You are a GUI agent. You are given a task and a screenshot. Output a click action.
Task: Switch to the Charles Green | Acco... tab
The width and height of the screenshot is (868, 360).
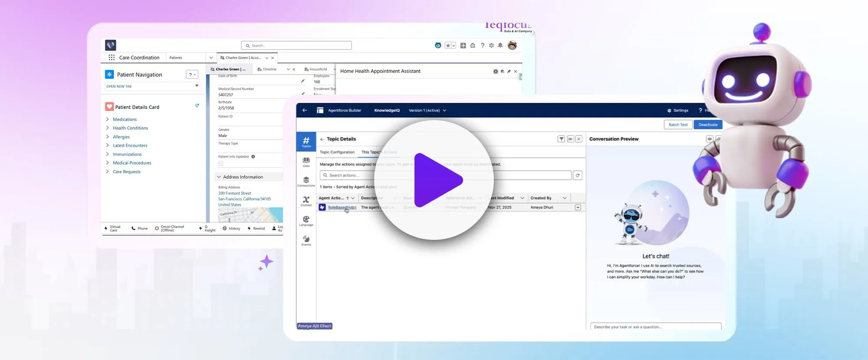click(x=243, y=58)
